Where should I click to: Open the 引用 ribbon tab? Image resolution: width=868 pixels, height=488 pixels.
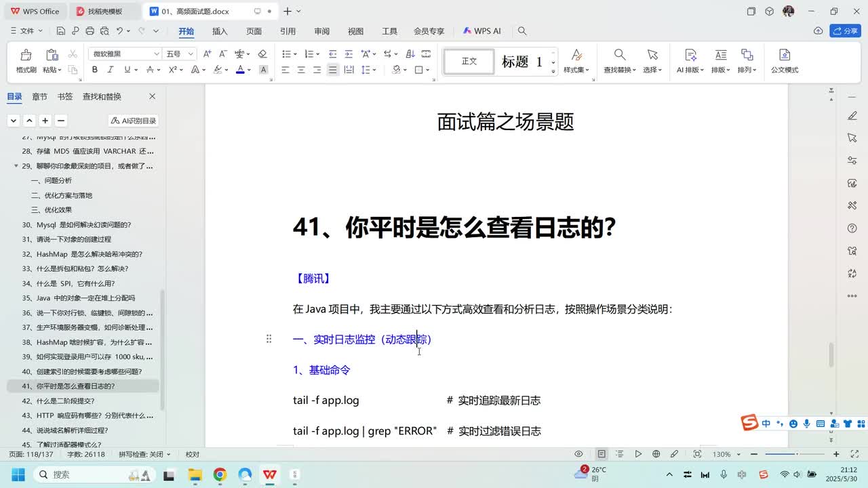pos(288,31)
